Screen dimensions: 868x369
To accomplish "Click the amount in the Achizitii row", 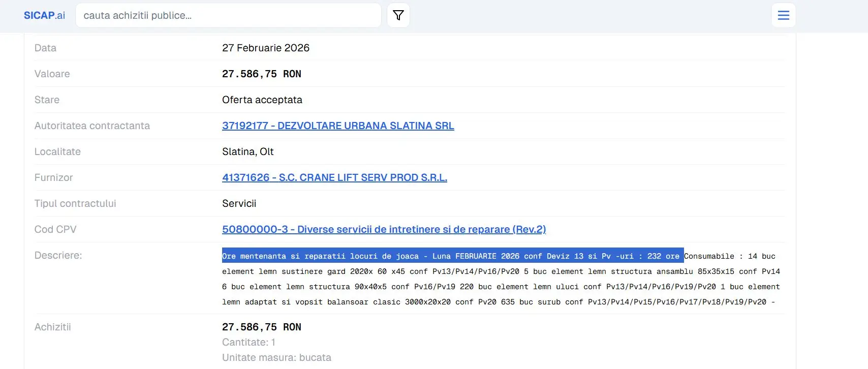I will click(x=261, y=327).
